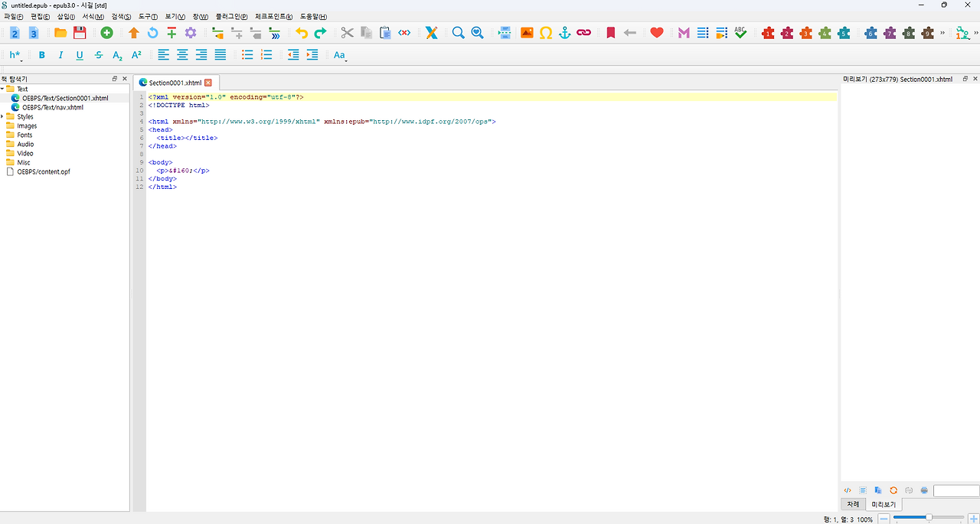
Task: Toggle strikethrough formatting
Action: tap(99, 55)
